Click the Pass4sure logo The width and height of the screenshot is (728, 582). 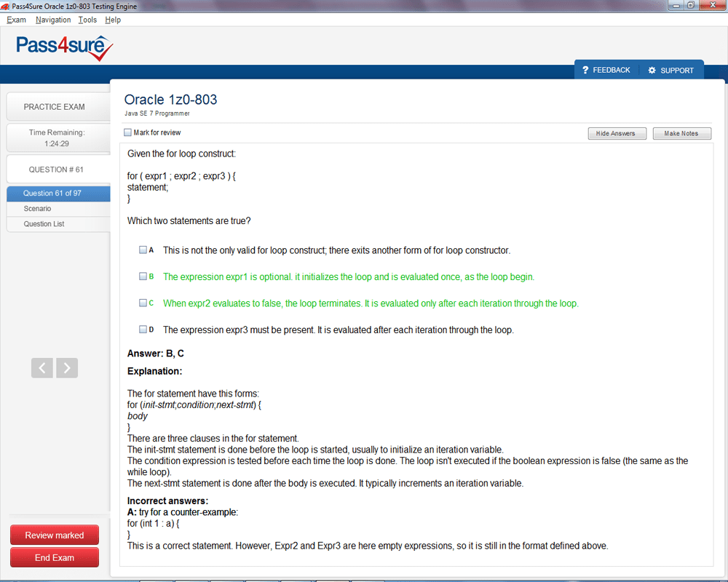65,48
